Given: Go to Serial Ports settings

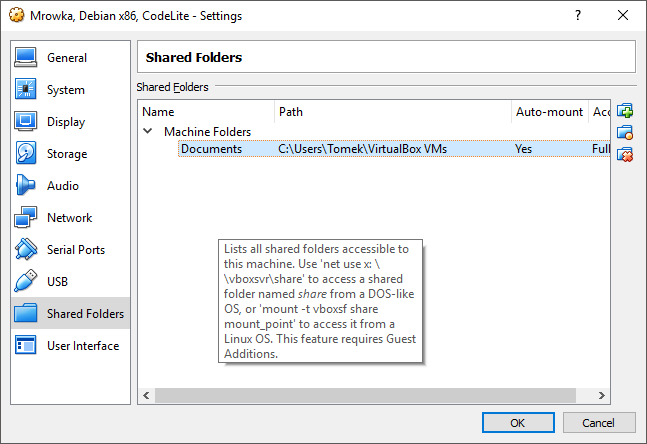Looking at the screenshot, I should tap(75, 250).
